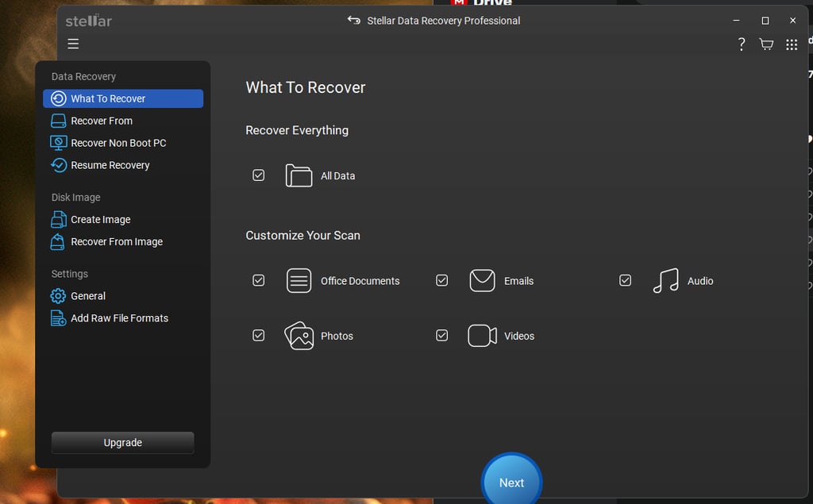Click the Audio label
The image size is (813, 504).
700,281
